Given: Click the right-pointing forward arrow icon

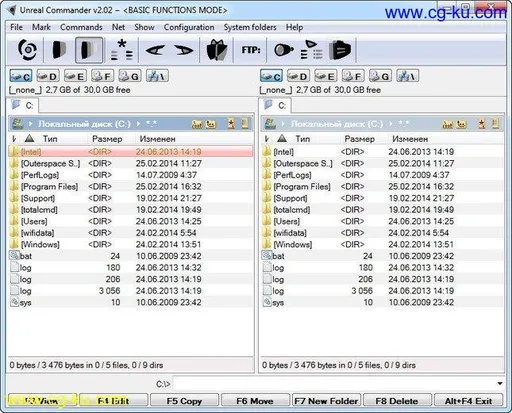Looking at the screenshot, I should [x=184, y=50].
